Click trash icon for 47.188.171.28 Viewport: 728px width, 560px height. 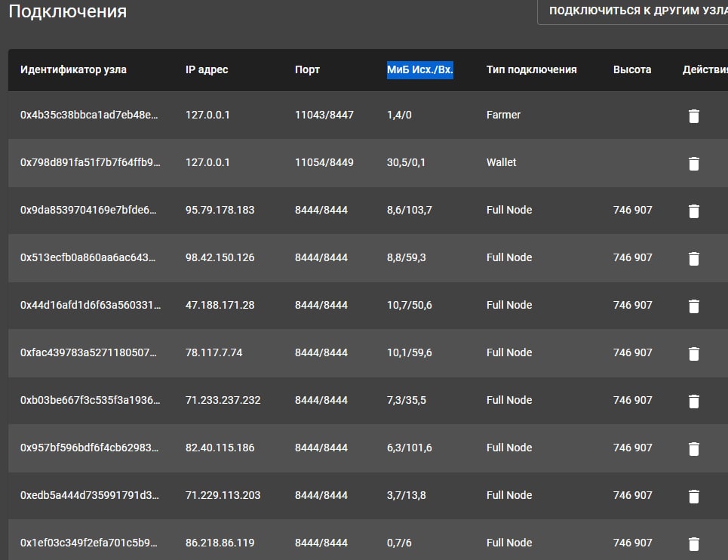(693, 306)
